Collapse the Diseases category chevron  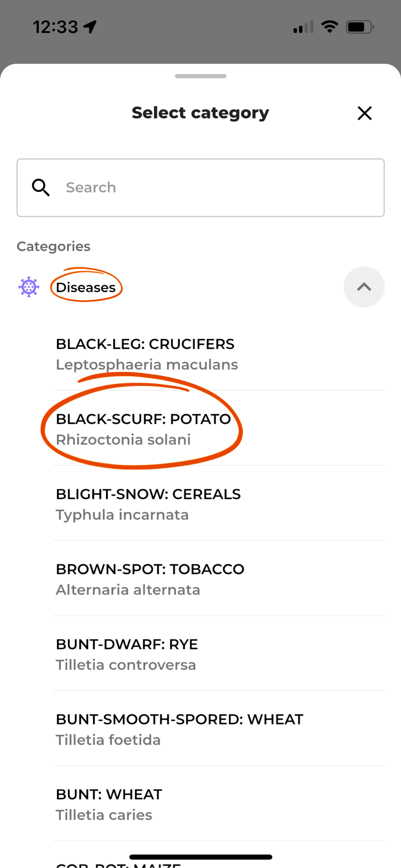pos(364,287)
